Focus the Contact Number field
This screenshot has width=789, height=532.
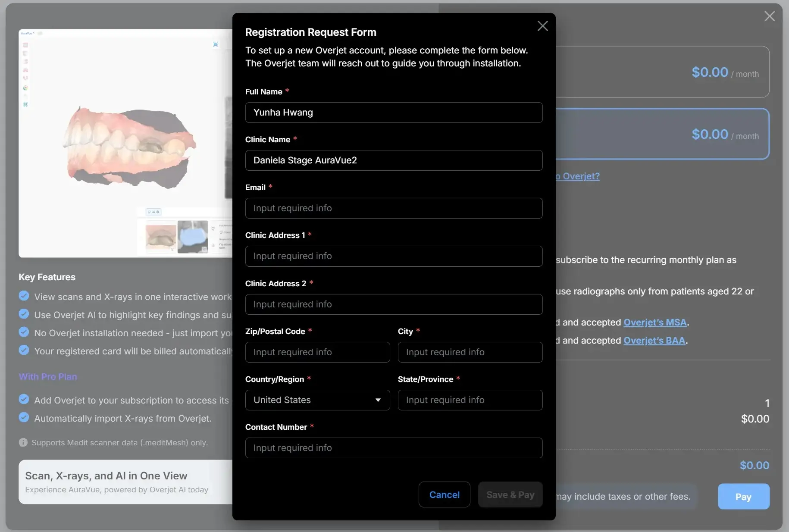394,448
